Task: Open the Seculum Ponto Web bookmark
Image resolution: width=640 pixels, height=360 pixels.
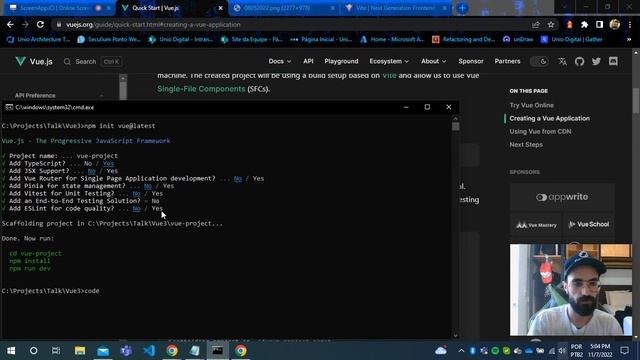Action: (109, 39)
